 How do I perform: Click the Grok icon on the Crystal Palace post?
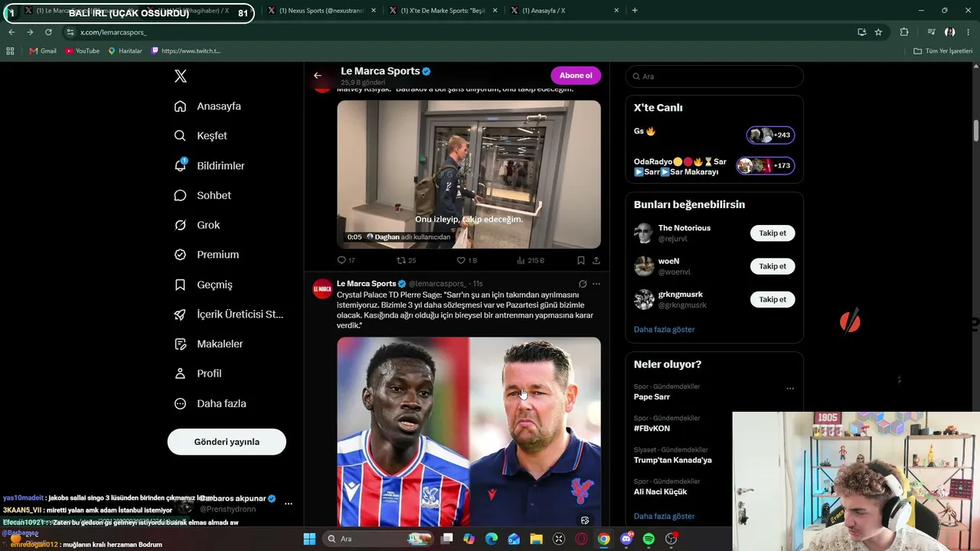coord(583,284)
